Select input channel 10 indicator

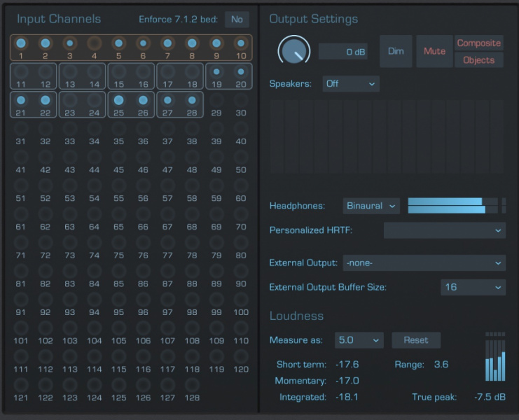point(241,43)
